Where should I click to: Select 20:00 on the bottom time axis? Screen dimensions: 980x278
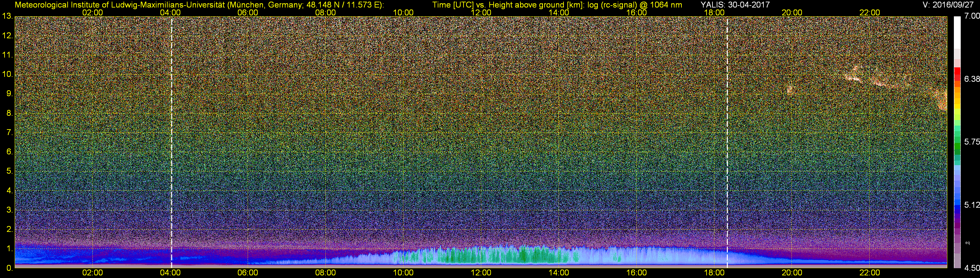[x=792, y=273]
